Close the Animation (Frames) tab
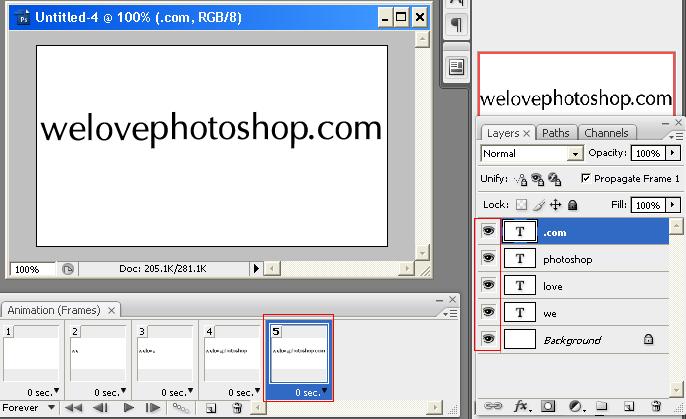 (x=112, y=311)
